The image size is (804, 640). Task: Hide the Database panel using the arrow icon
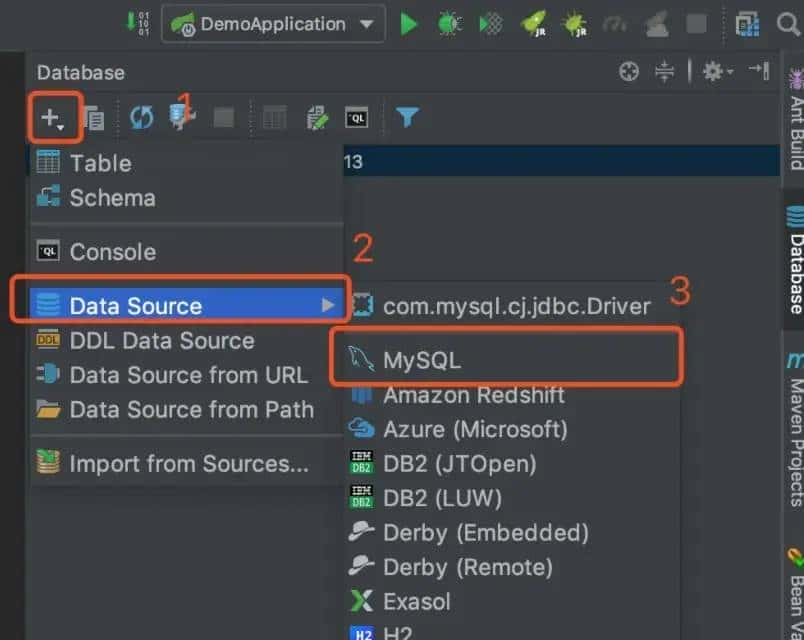759,71
